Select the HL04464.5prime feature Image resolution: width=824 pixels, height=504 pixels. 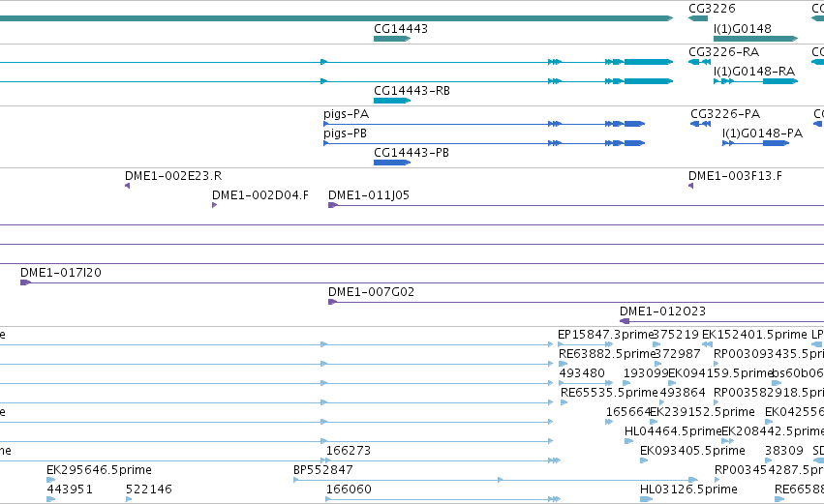point(629,441)
